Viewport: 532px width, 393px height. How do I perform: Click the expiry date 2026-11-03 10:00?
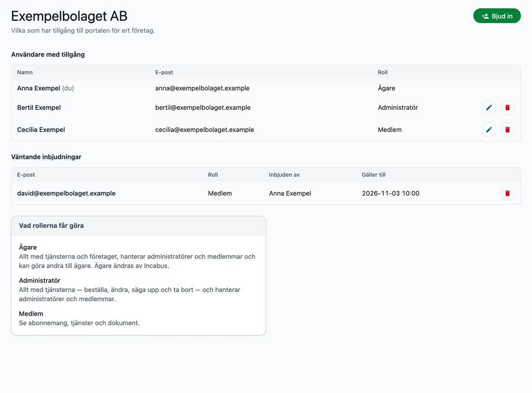391,193
